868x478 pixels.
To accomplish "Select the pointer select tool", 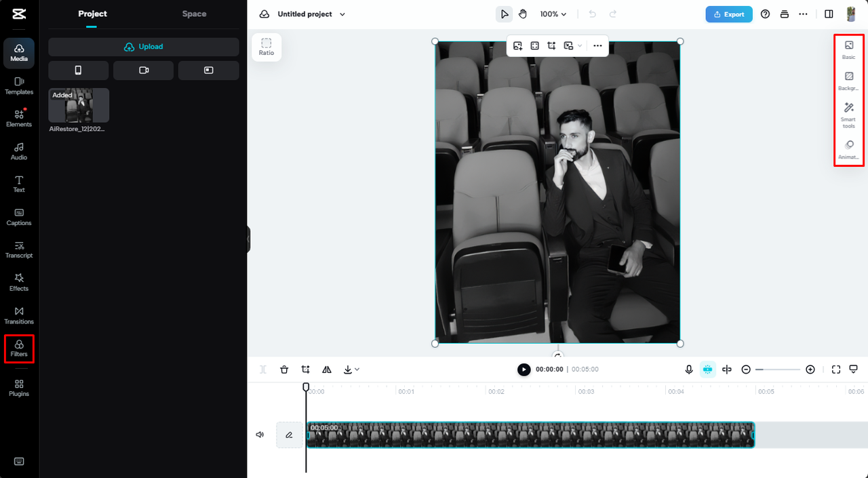I will coord(505,14).
